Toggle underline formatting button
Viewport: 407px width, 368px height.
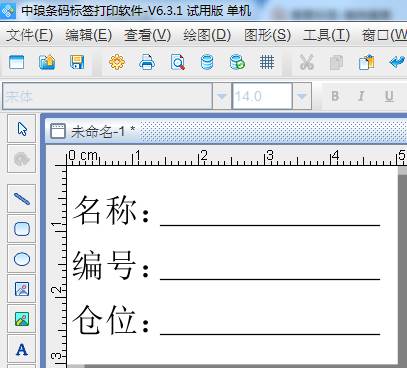(x=389, y=96)
